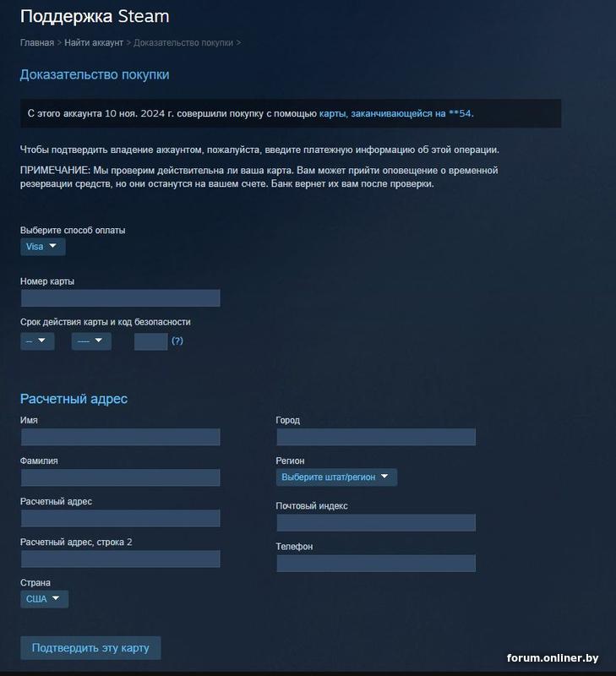Viewport: 616px width, 676px height.
Task: Click the карты, заканчивающейся на **54 link
Action: pos(395,113)
